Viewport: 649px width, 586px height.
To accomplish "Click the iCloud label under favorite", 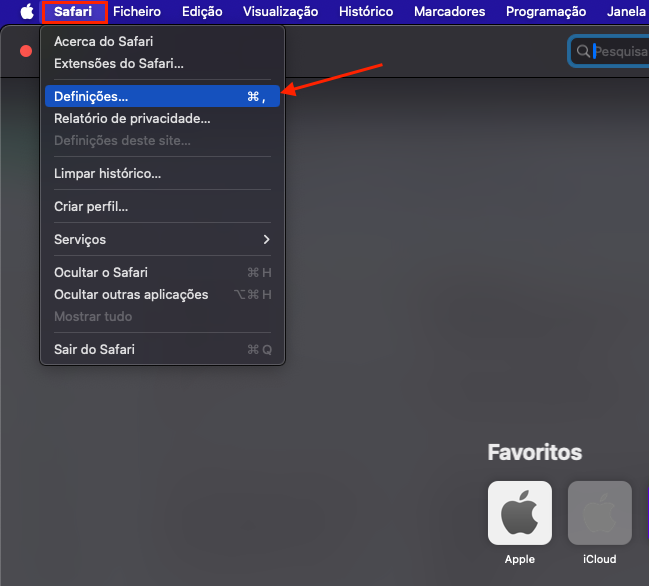I will [600, 559].
